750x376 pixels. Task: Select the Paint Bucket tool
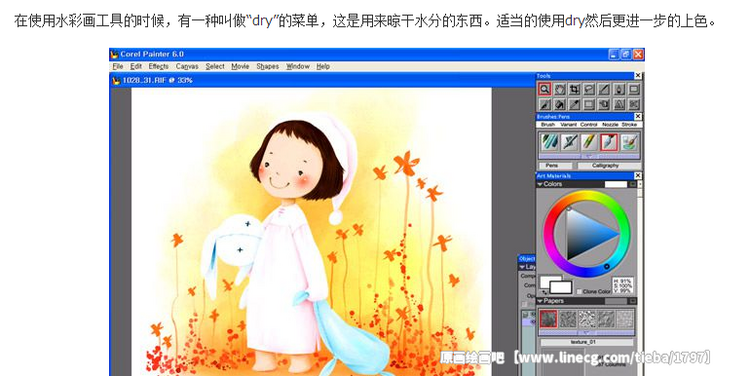coord(559,104)
